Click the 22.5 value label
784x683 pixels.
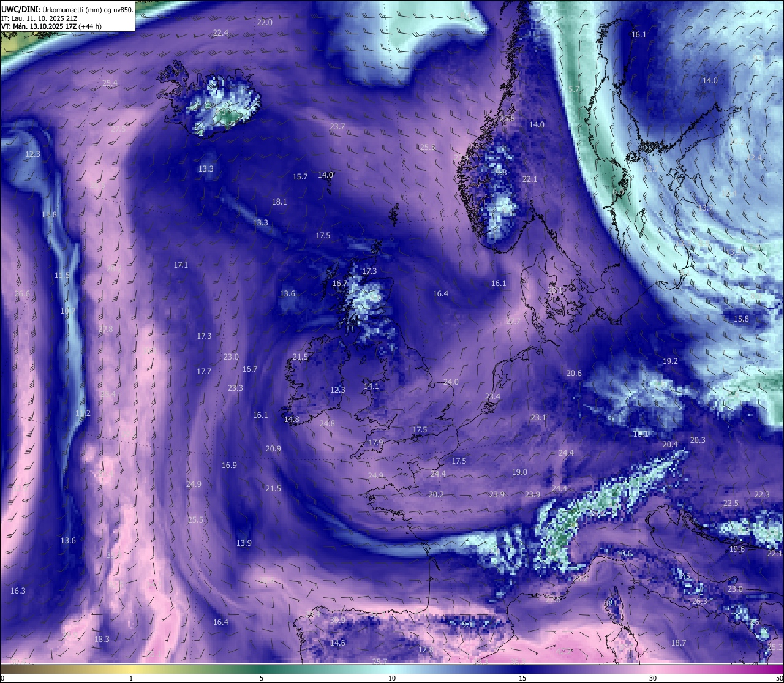731,503
